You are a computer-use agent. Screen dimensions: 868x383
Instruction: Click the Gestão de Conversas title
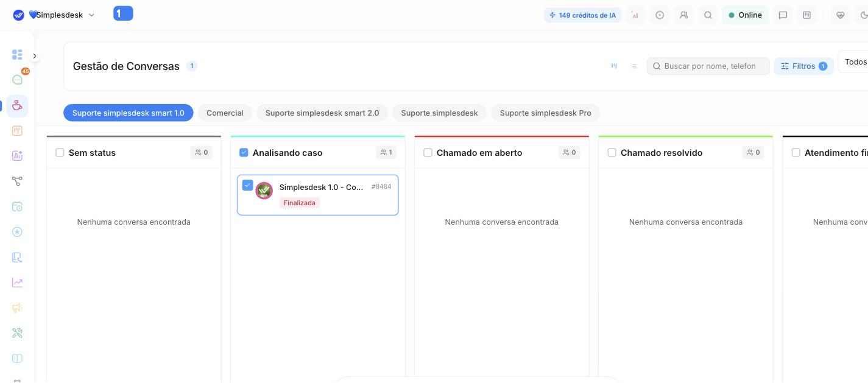click(126, 66)
